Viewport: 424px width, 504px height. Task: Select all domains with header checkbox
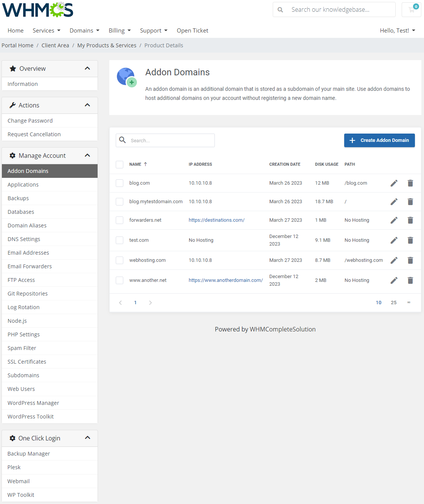pos(120,164)
